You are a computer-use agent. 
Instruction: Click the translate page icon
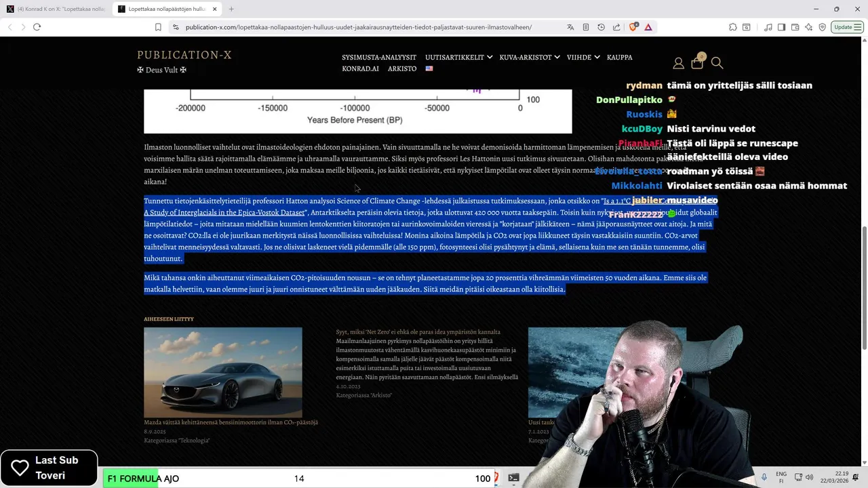[x=570, y=27]
